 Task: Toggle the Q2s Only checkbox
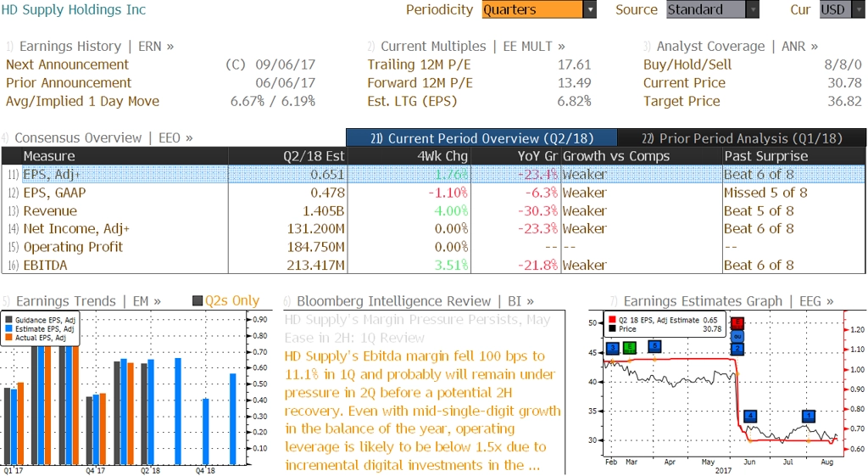(x=197, y=301)
